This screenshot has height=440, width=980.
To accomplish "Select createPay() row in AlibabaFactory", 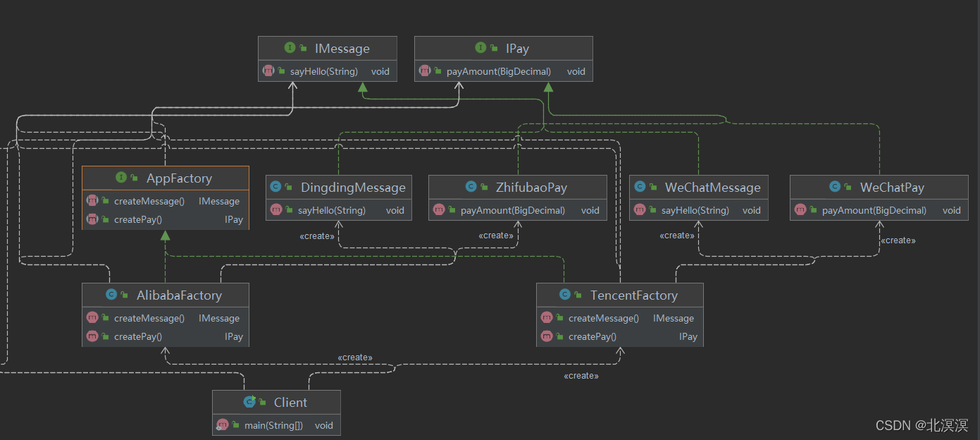I will (166, 336).
